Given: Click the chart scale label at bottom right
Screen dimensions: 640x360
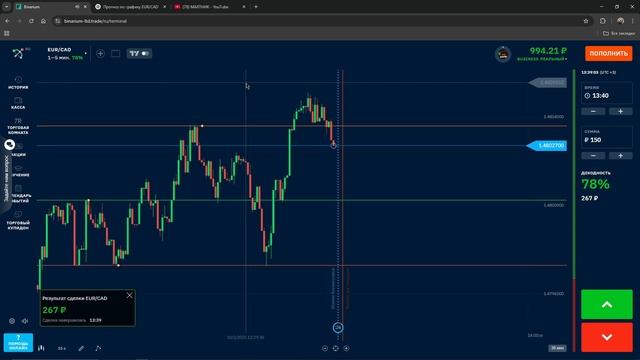Looking at the screenshot, I should click(x=557, y=348).
